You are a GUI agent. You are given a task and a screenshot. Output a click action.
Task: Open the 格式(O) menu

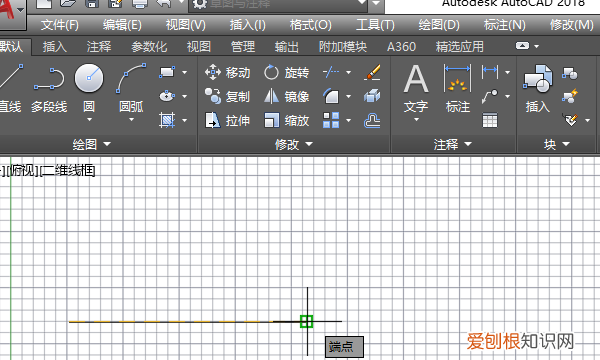tap(310, 25)
